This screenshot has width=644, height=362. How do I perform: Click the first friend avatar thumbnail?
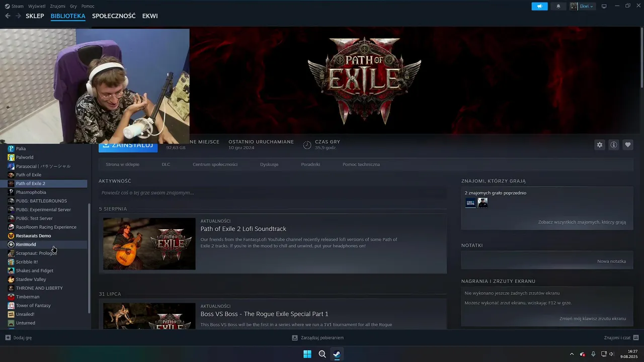[470, 203]
